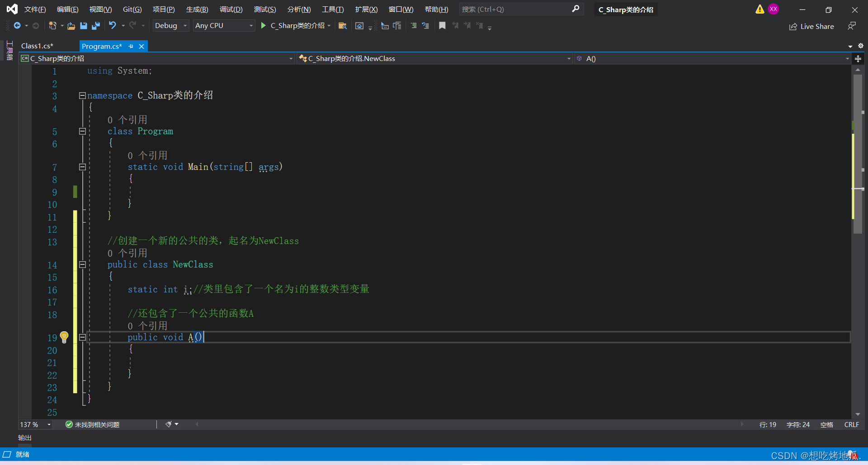Save the current file with the floppy icon
This screenshot has height=465, width=868.
point(84,26)
